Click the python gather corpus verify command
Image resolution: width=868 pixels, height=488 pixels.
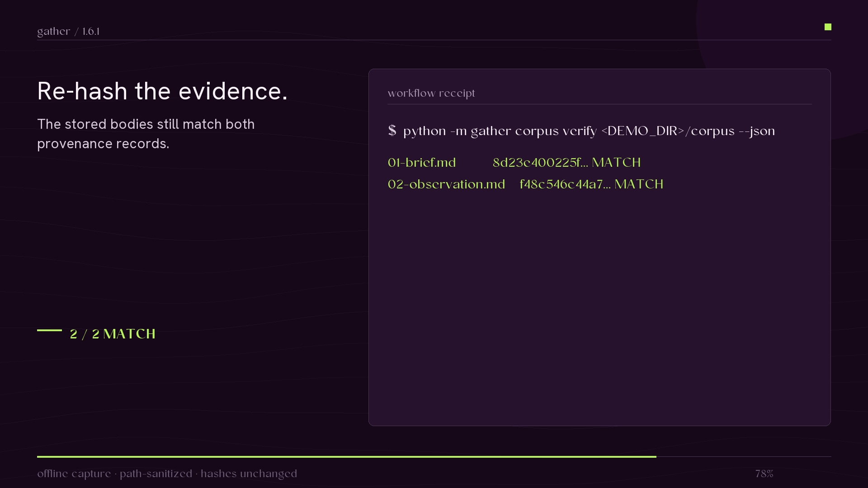coord(589,131)
